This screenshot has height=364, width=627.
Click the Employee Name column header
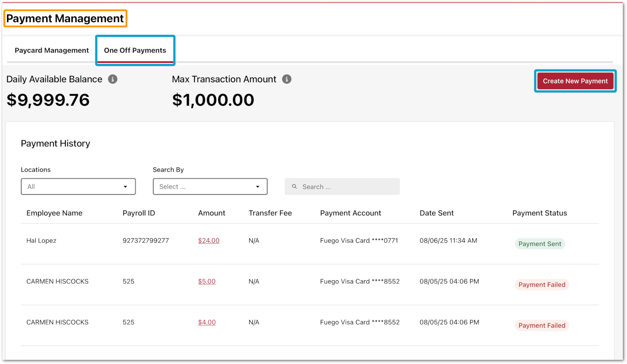[x=54, y=213]
